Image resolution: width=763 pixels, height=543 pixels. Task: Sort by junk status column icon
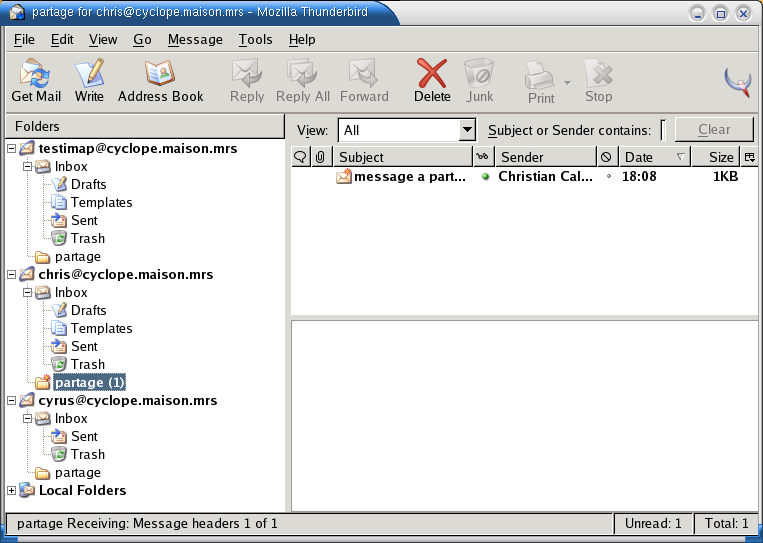tap(606, 157)
